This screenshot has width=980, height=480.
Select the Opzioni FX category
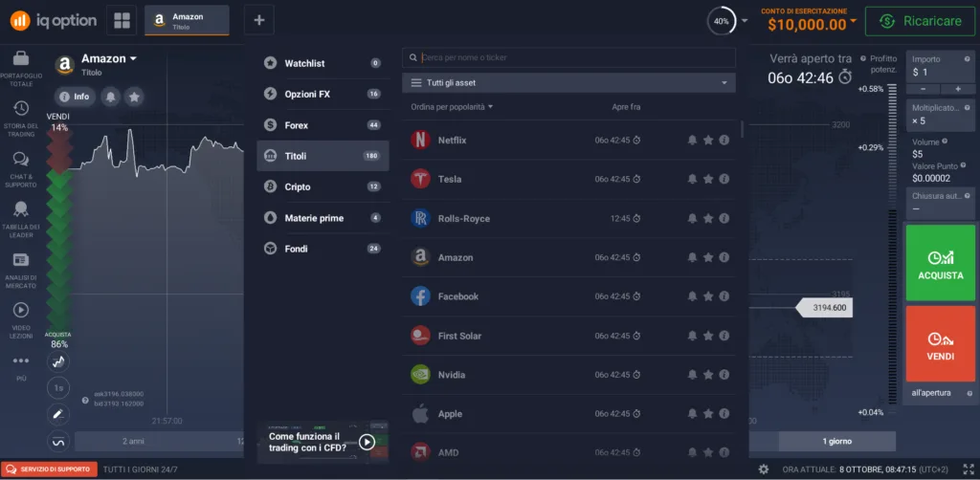pos(323,95)
